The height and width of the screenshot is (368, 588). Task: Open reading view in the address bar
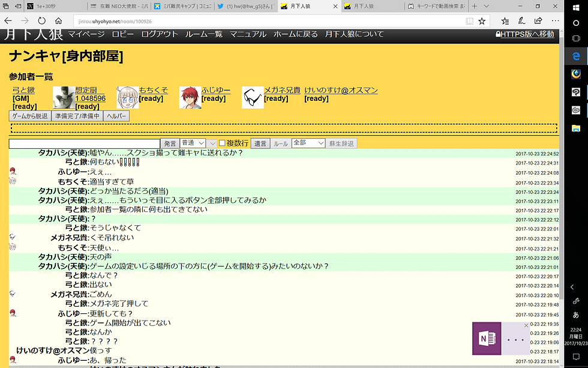[x=469, y=22]
